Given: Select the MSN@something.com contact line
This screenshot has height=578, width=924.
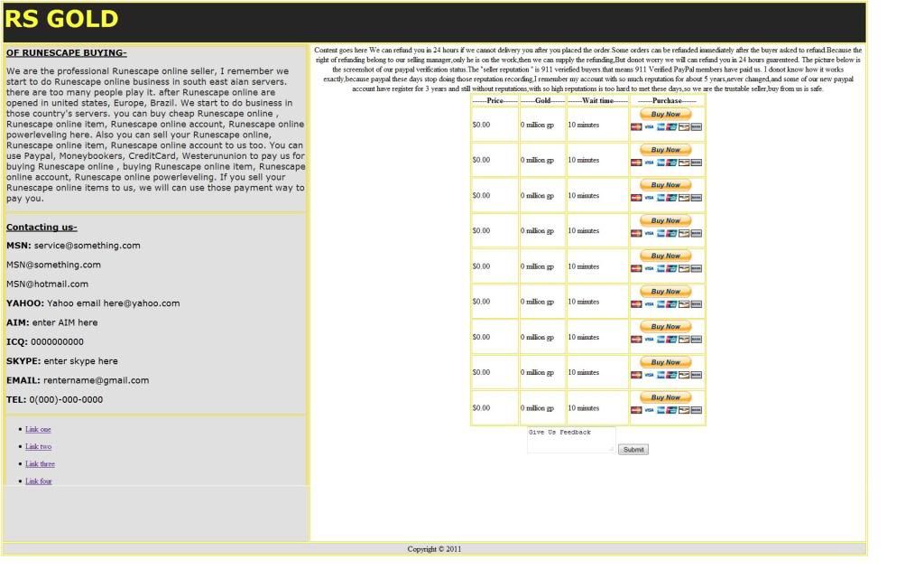Looking at the screenshot, I should [53, 265].
